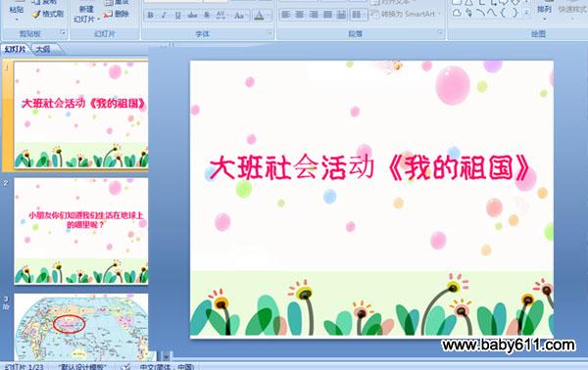Open font color A swatch
Image resolution: width=588 pixels, height=370 pixels.
coord(259,16)
